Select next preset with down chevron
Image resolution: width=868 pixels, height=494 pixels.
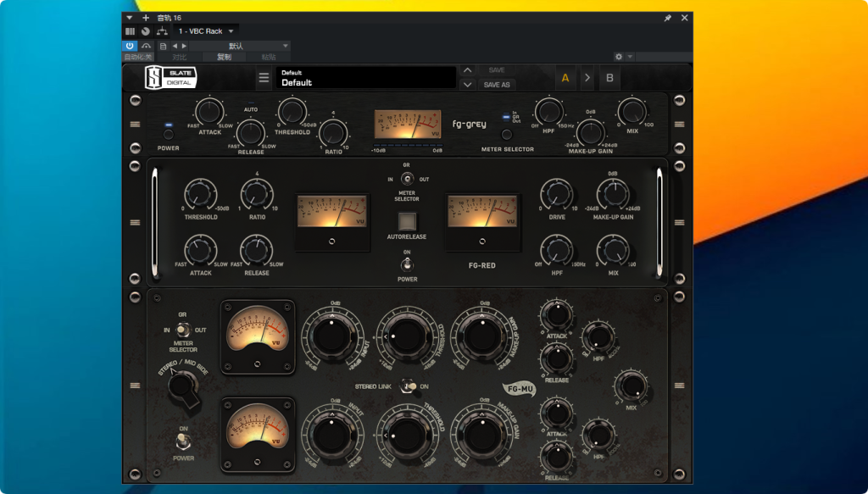(468, 85)
